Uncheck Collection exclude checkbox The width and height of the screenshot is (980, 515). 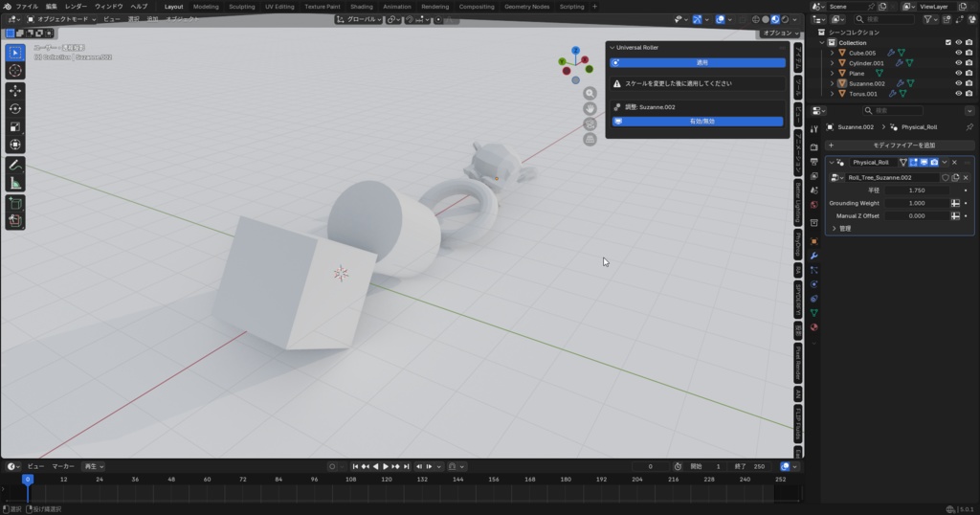click(948, 42)
